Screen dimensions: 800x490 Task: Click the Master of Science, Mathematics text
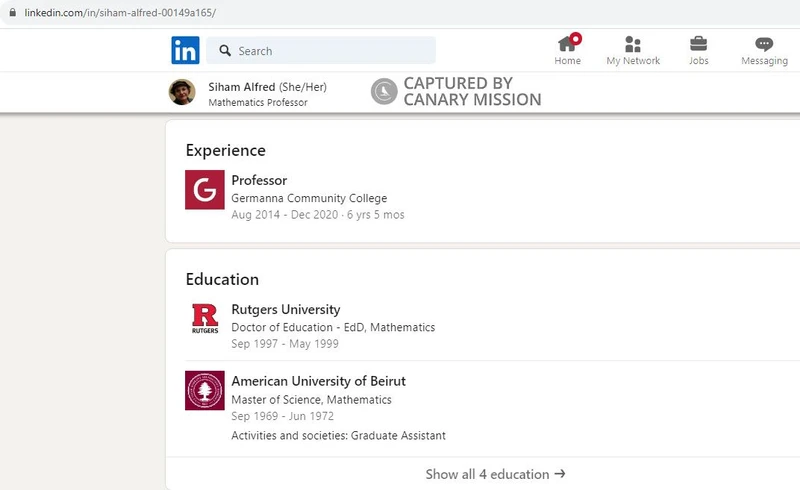[x=311, y=400]
